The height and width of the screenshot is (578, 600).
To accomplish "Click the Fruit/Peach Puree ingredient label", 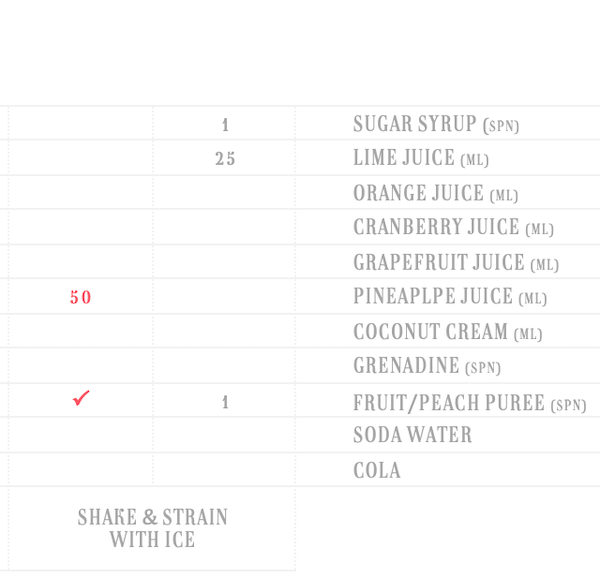I will (x=469, y=403).
